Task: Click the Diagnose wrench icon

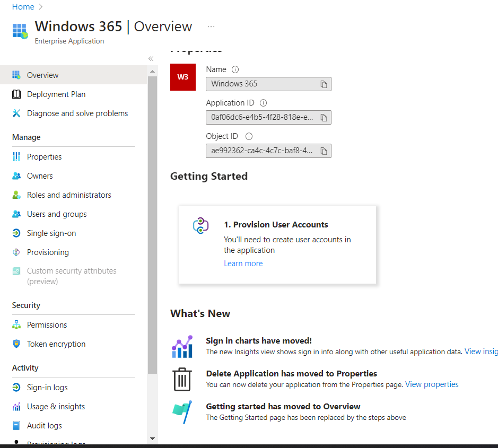Action: tap(16, 113)
